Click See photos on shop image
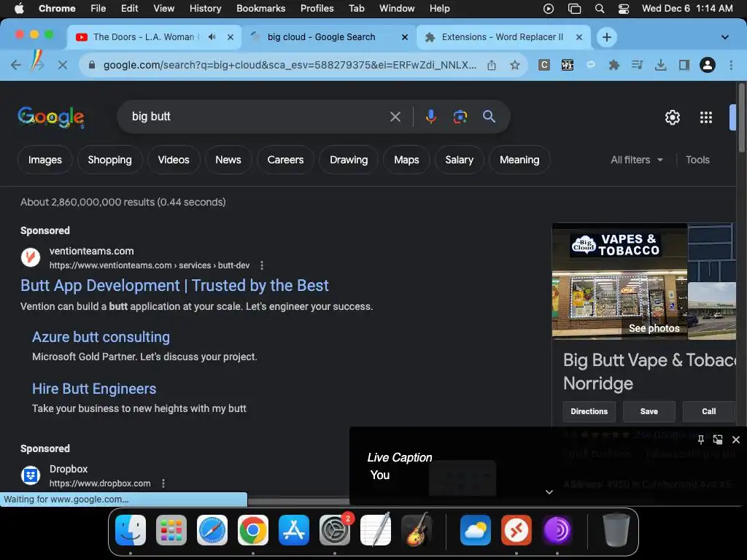 point(654,329)
